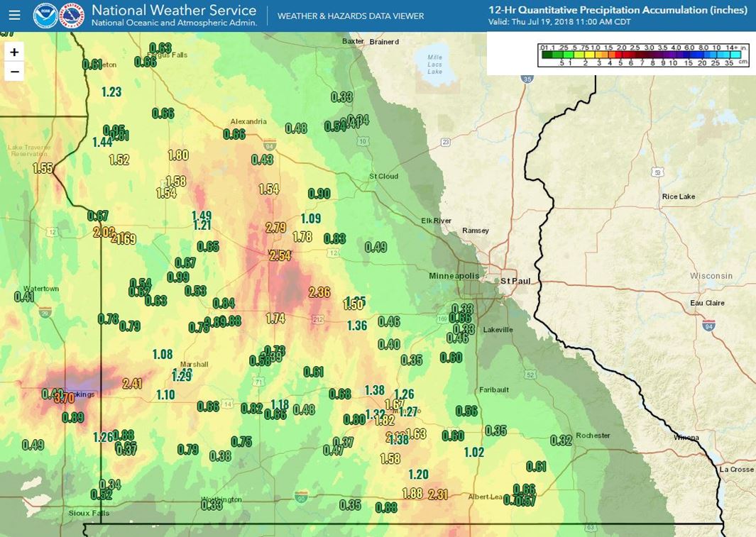
Task: Click the National Weather Service logo
Action: point(72,16)
